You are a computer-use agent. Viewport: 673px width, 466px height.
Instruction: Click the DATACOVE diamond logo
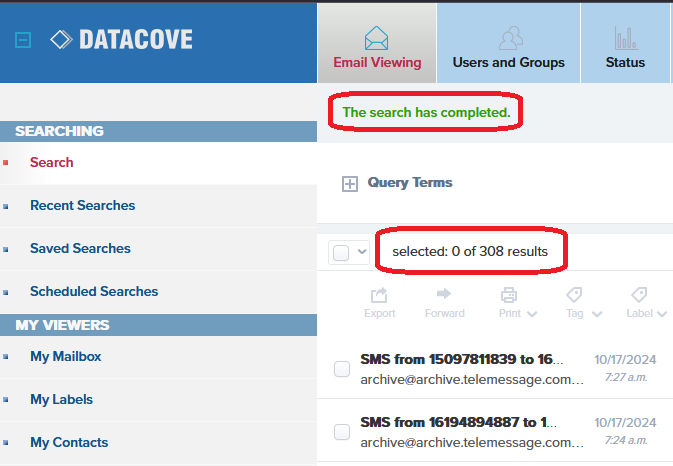tap(62, 40)
